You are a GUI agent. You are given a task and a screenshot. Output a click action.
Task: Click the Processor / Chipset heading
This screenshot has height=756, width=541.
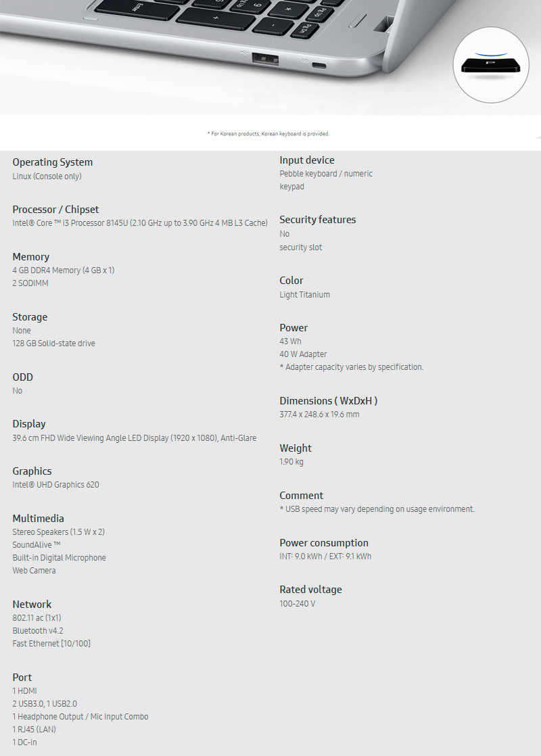coord(55,210)
